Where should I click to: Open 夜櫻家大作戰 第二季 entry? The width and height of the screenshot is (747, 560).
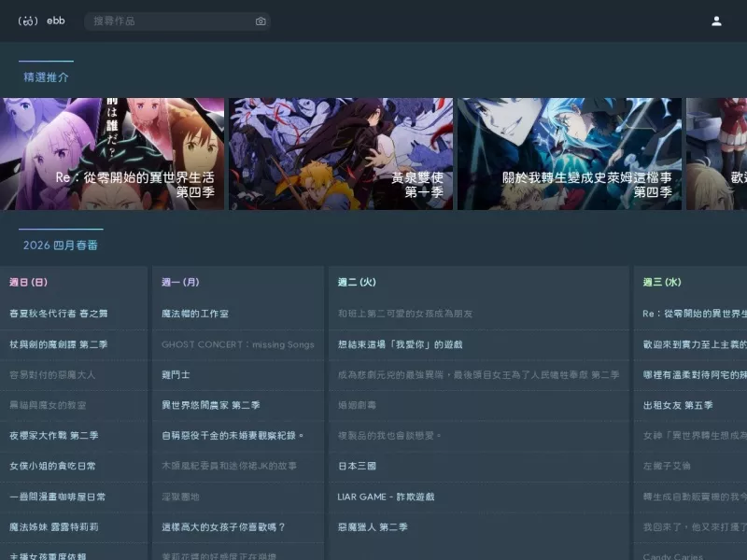point(54,435)
